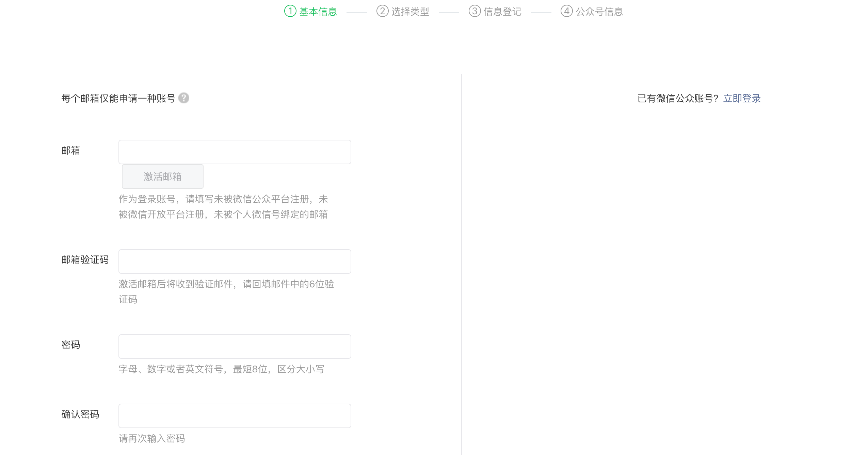Click the help question mark icon
Viewport: 868px width, 455px height.
click(184, 98)
